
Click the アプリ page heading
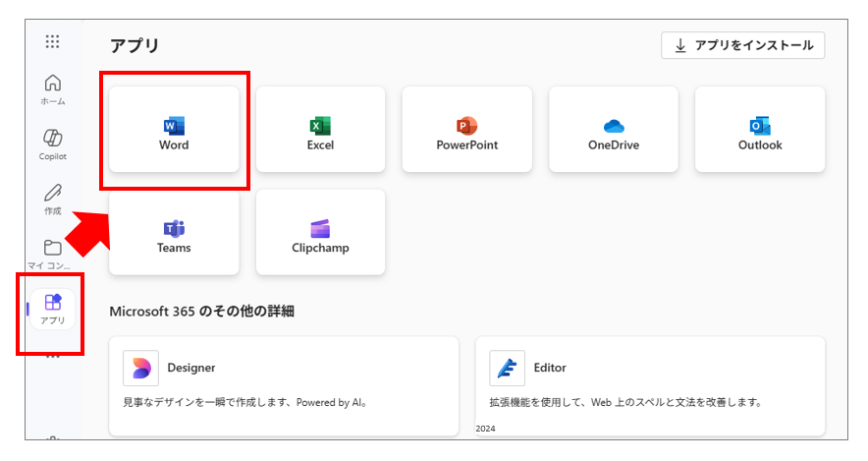point(135,45)
